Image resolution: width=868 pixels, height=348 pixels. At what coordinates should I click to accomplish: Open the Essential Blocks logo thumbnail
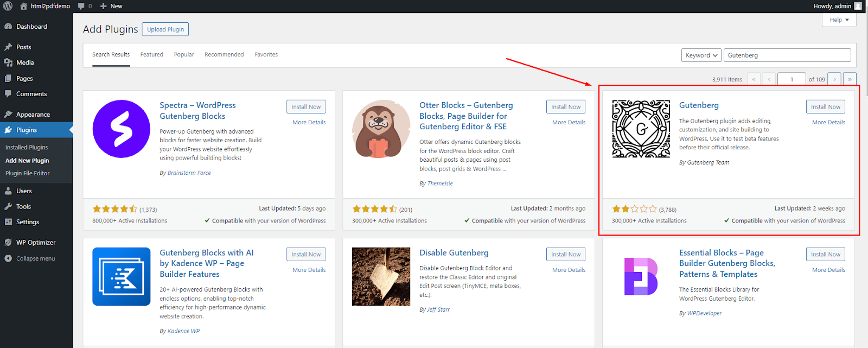point(641,276)
